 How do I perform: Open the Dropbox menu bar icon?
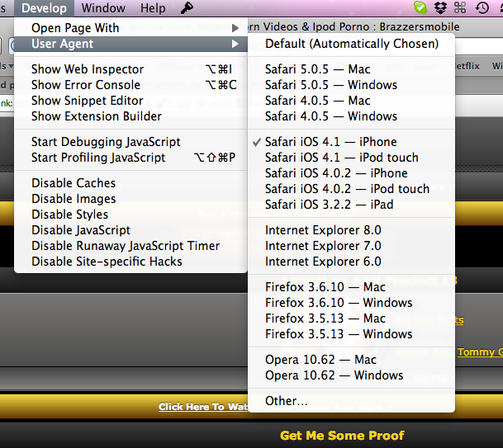coord(441,8)
